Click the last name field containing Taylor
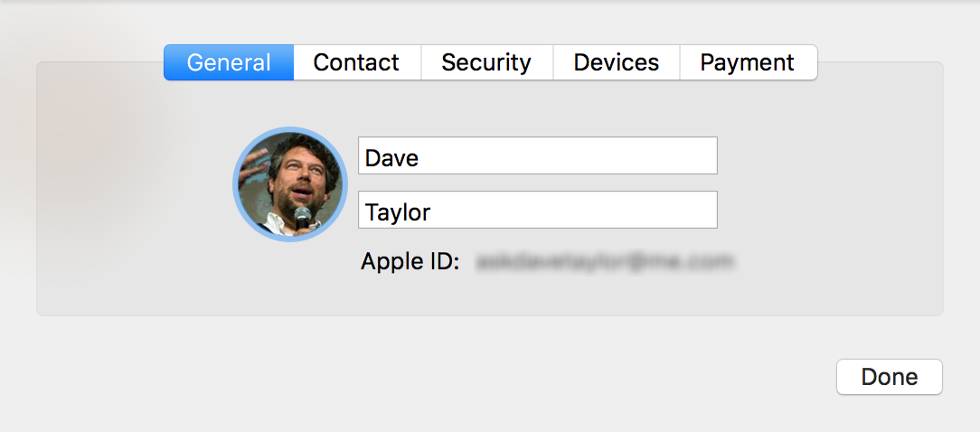The width and height of the screenshot is (980, 432). coord(538,210)
